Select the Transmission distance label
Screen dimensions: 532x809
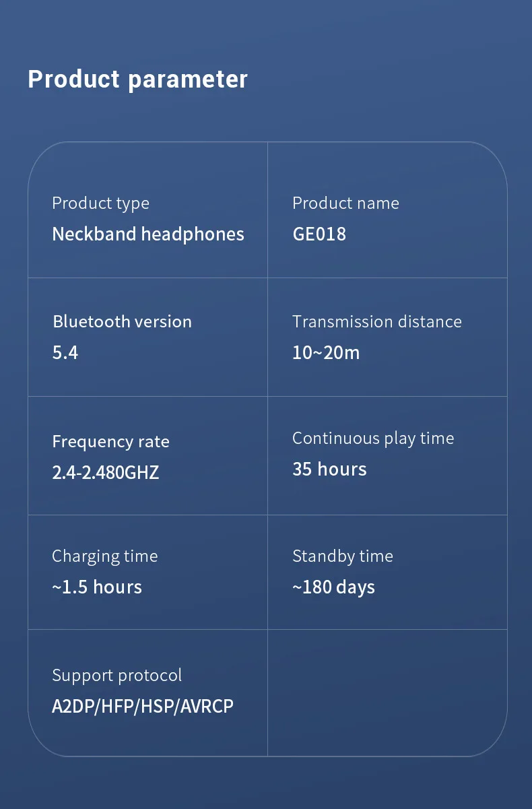click(377, 321)
